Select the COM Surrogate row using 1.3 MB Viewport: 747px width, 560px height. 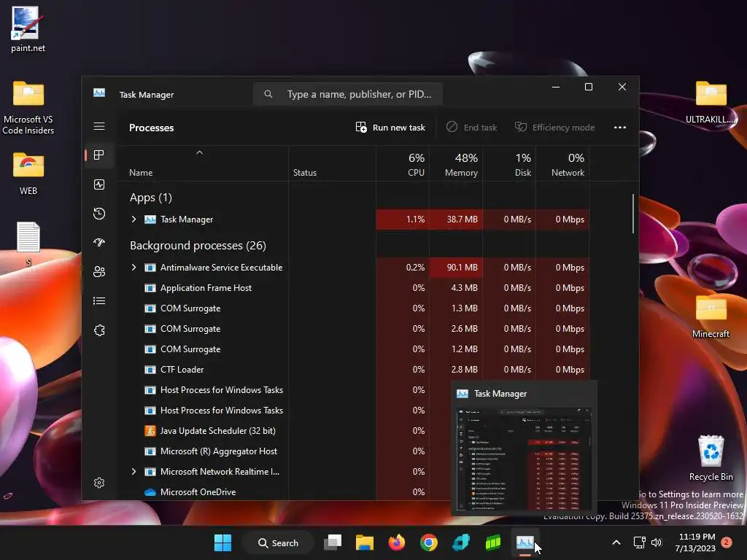(x=354, y=308)
